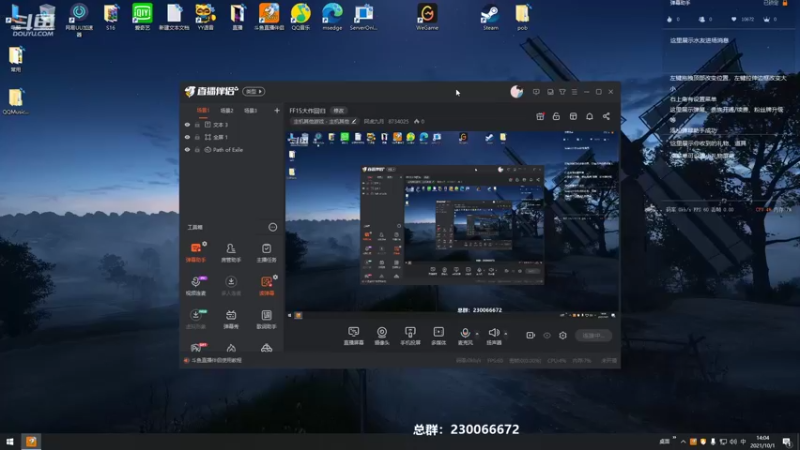Click the record video icon near gear
Image resolution: width=800 pixels, height=450 pixels.
click(531, 335)
